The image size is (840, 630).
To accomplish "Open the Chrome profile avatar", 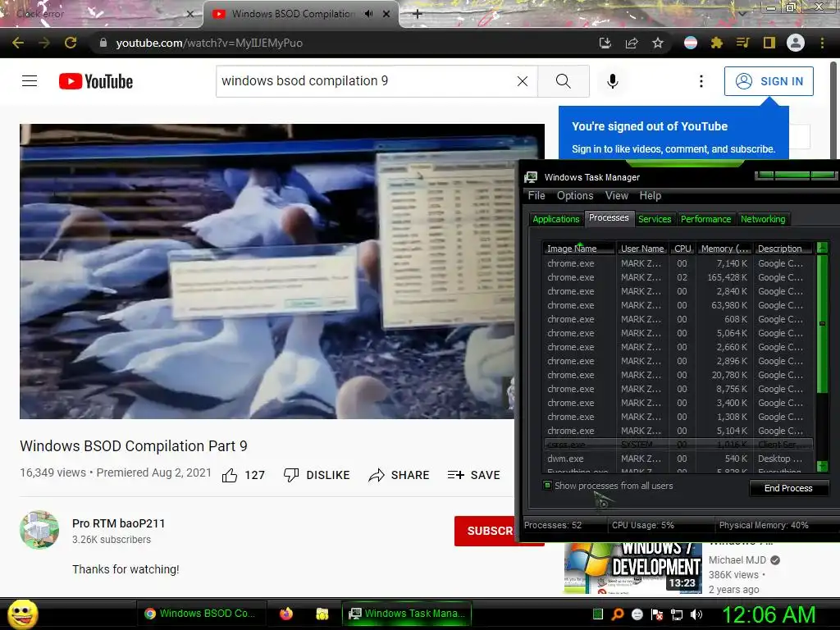I will [x=796, y=43].
